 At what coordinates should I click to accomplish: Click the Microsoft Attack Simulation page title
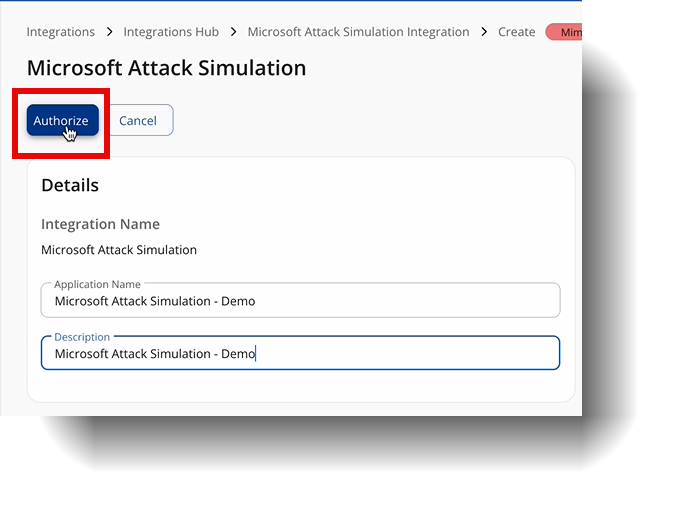[166, 68]
